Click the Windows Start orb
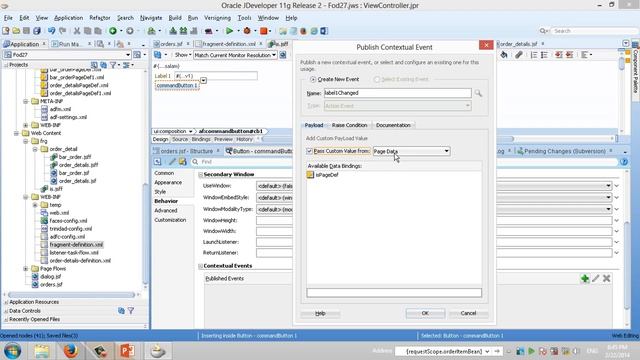 click(x=12, y=351)
